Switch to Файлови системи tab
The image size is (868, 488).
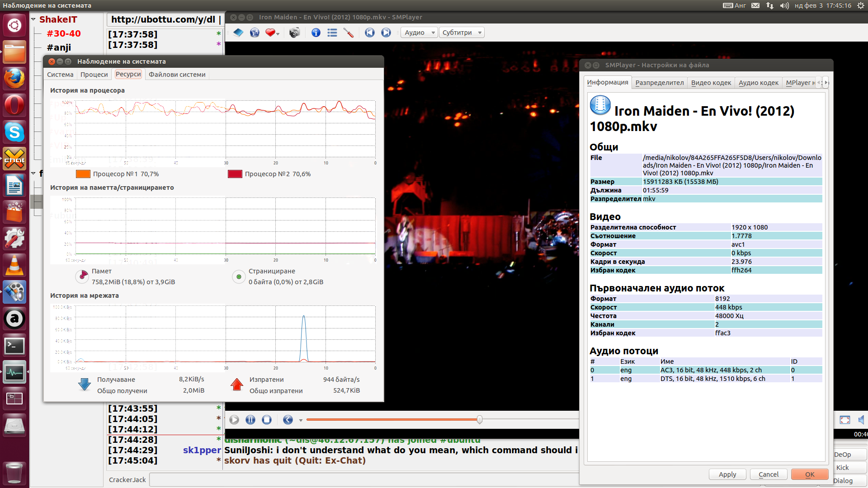tap(177, 75)
